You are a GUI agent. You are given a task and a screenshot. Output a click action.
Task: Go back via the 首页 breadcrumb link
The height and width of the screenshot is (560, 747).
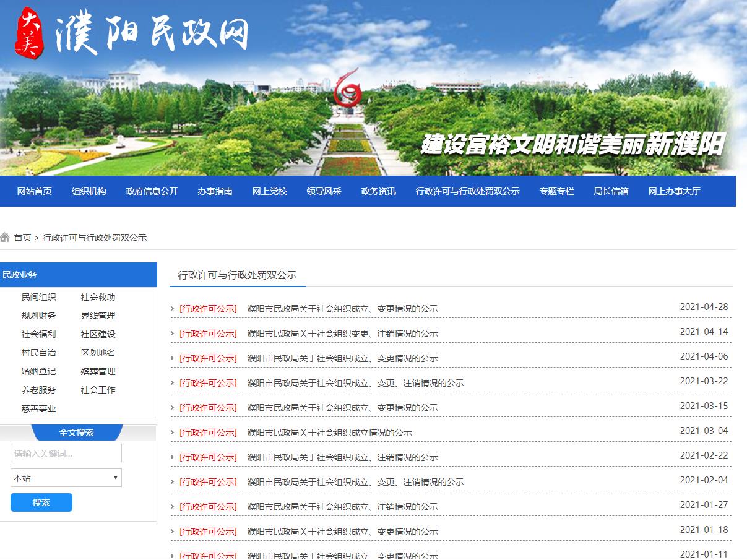[23, 237]
